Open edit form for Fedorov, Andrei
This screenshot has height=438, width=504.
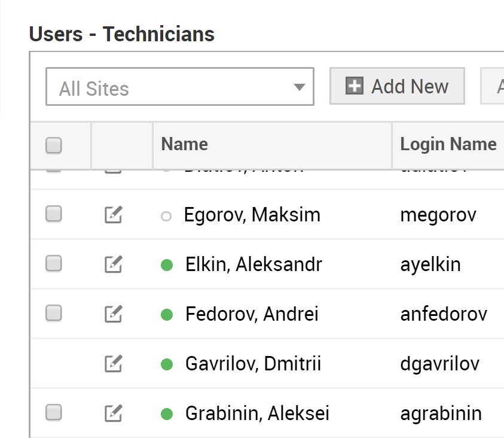(114, 314)
